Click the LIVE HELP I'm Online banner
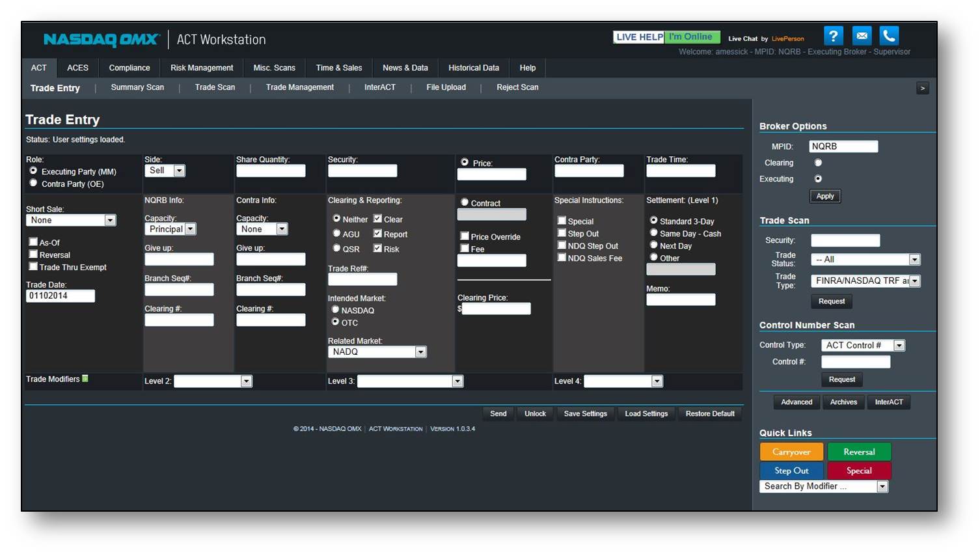The height and width of the screenshot is (554, 980). (666, 37)
